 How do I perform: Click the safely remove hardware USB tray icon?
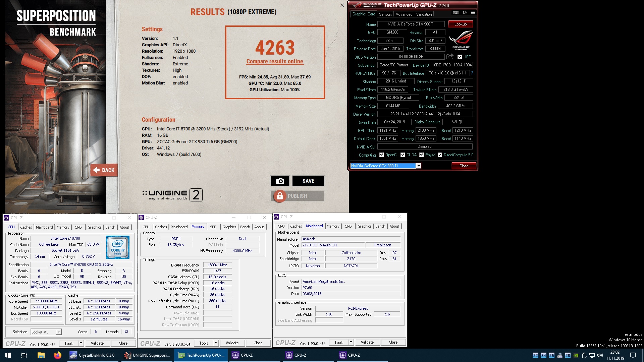click(584, 355)
